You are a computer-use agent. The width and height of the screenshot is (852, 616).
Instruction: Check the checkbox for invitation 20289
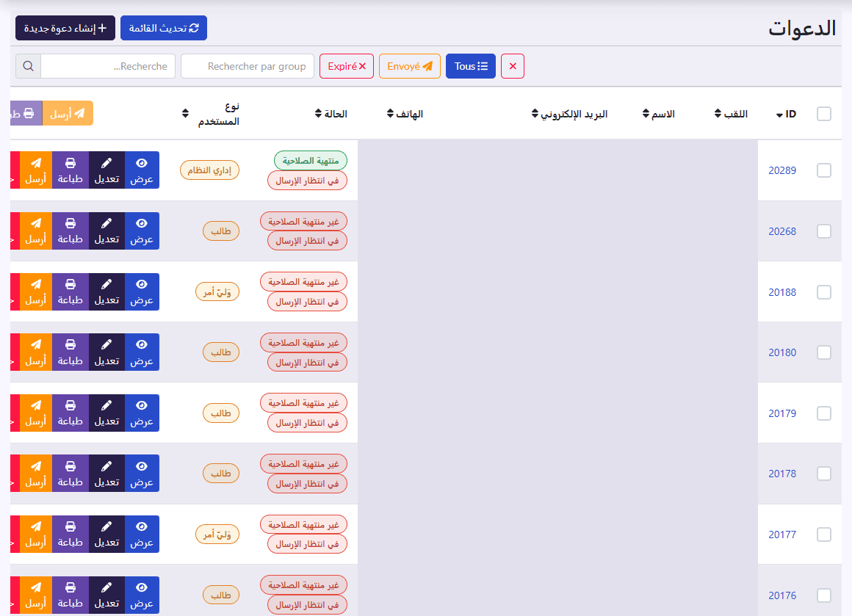click(x=824, y=170)
